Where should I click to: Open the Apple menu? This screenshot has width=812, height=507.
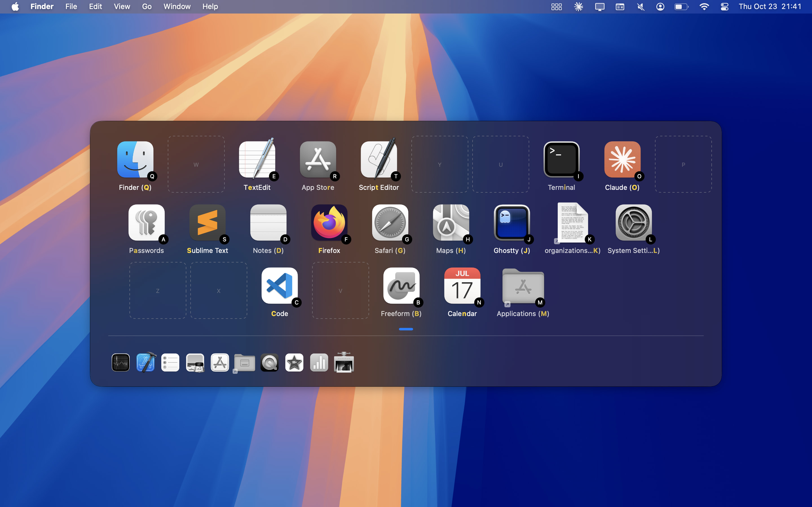(x=15, y=7)
